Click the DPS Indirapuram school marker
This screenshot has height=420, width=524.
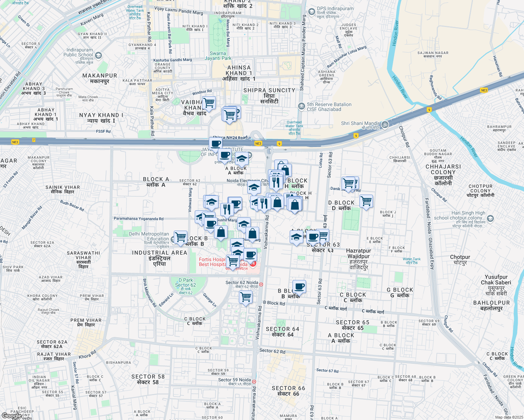(x=311, y=12)
